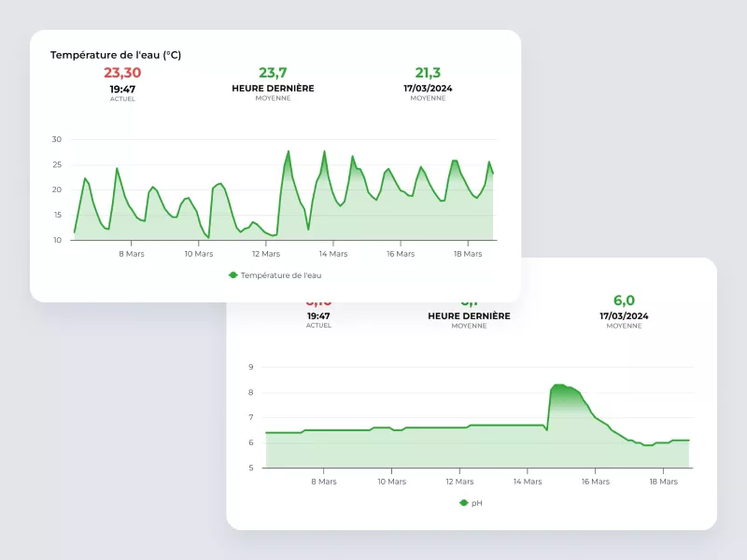Click the 5 y-axis label on pH chart
Image resolution: width=747 pixels, height=560 pixels.
point(251,468)
